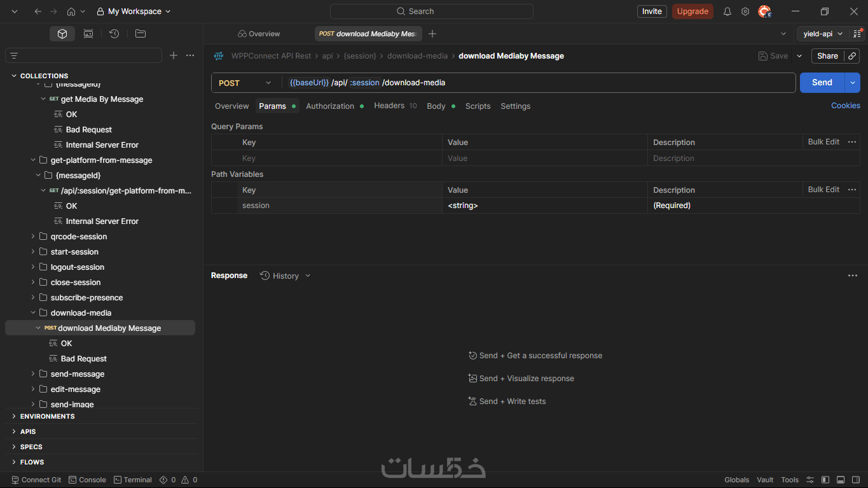Image resolution: width=868 pixels, height=488 pixels.
Task: Open the Collections sidebar tab icon
Action: (x=62, y=34)
